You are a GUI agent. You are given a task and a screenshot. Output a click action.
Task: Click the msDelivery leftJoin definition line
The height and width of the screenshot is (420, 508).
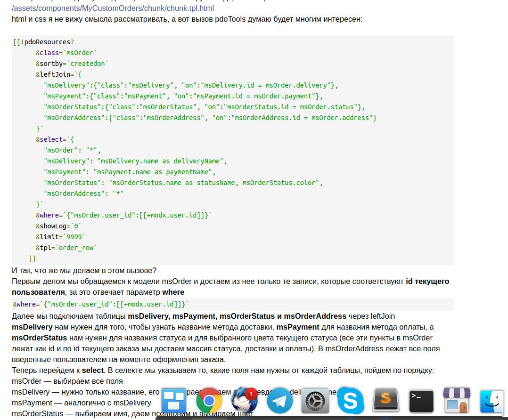point(191,85)
